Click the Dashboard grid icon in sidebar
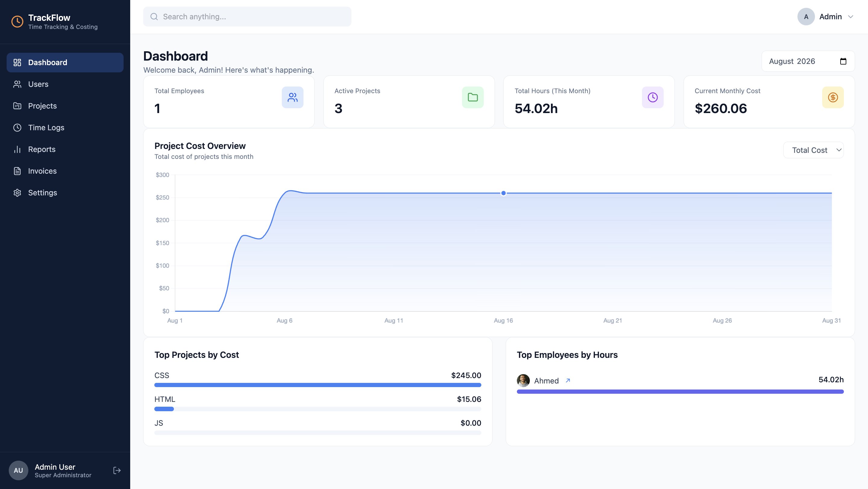Image resolution: width=868 pixels, height=489 pixels. (x=17, y=62)
